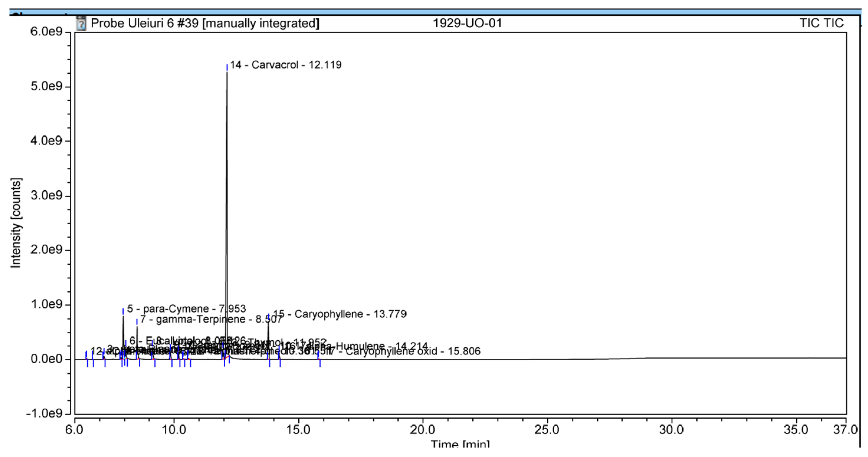Select the Carvacrol peak label at 12.119
Viewport: 868px width, 457px height.
tap(285, 65)
